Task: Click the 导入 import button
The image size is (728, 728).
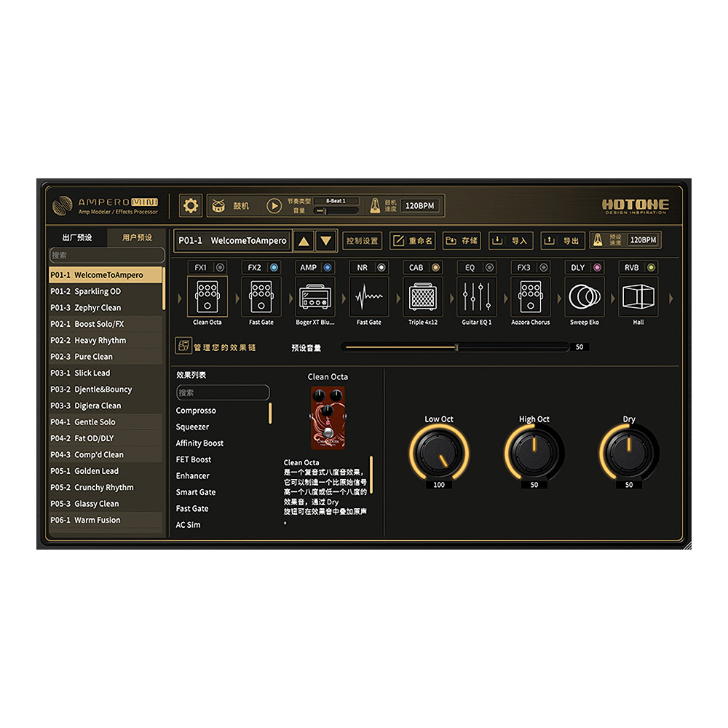Action: tap(510, 241)
